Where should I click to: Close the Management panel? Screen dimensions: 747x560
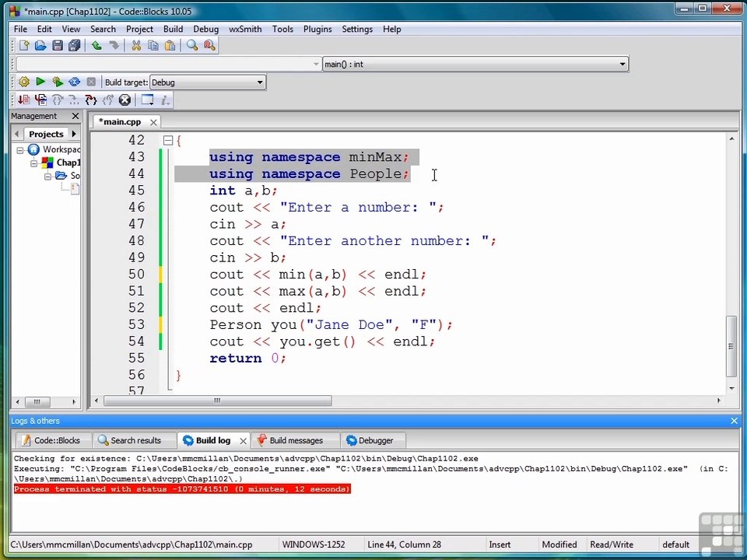[x=75, y=116]
